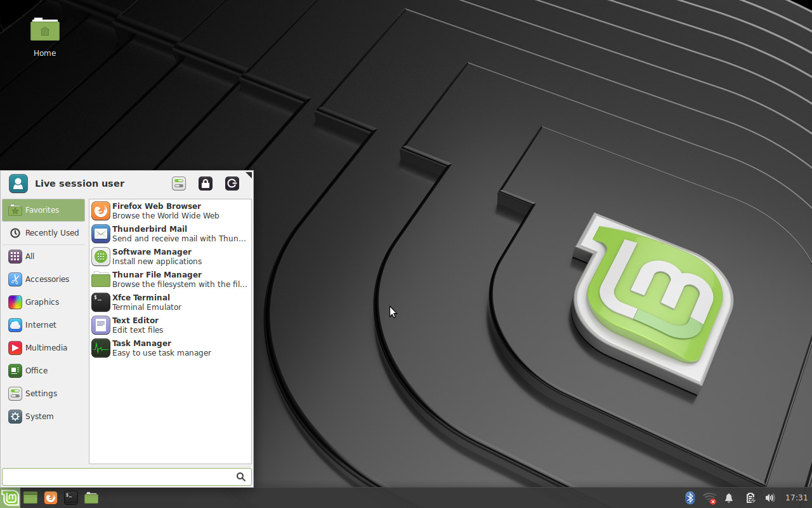The width and height of the screenshot is (812, 508).
Task: Open network connections from the tray icon
Action: [709, 498]
